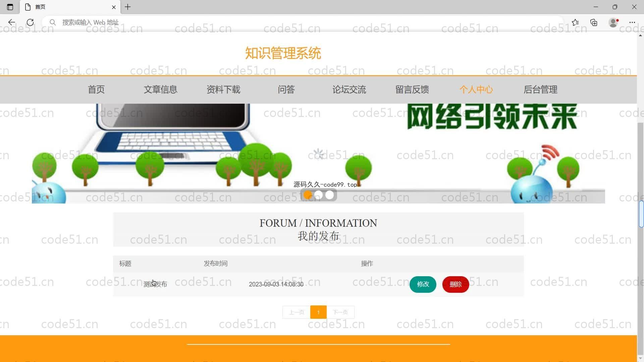644x362 pixels.
Task: Select the first orange carousel dot
Action: pyautogui.click(x=308, y=195)
